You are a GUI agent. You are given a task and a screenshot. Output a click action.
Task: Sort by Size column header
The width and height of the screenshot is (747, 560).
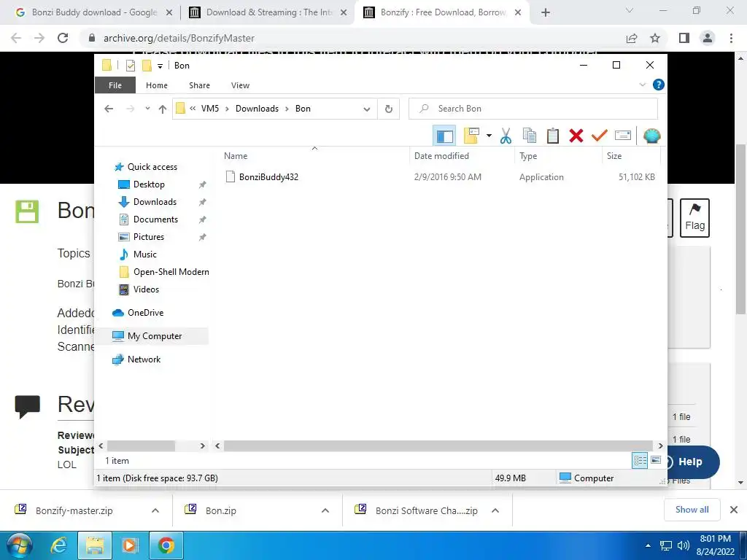614,156
